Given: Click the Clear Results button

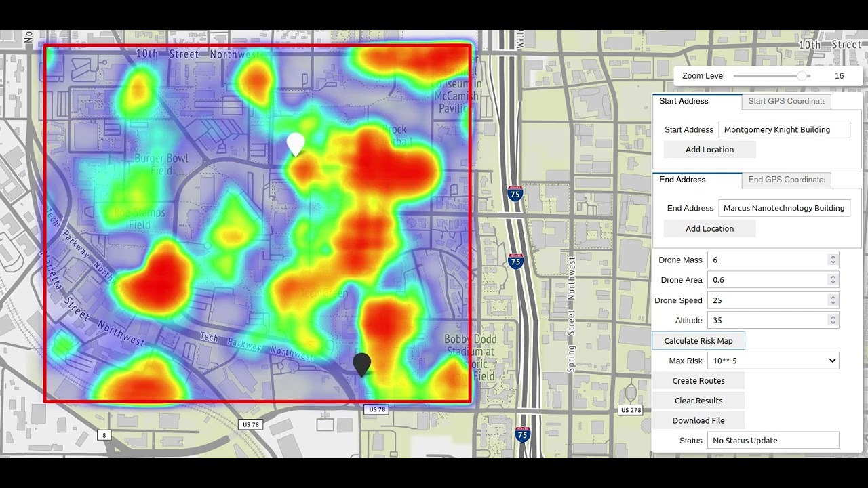Looking at the screenshot, I should 698,401.
